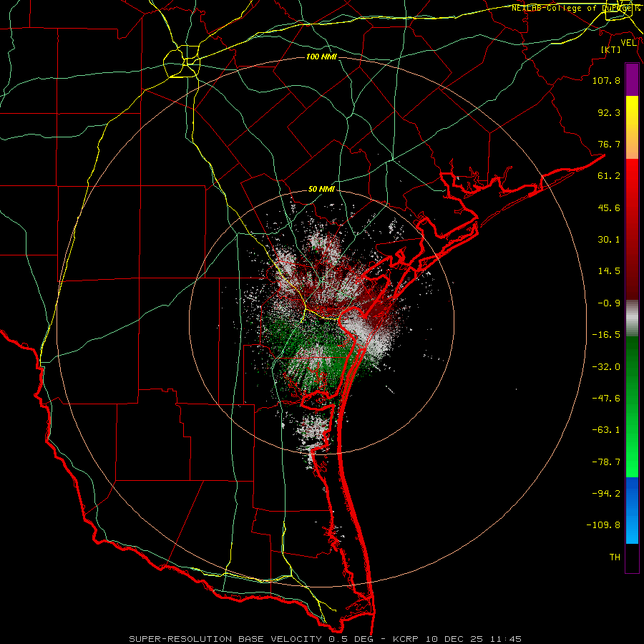Click the -94.2 legend value

coord(606,494)
